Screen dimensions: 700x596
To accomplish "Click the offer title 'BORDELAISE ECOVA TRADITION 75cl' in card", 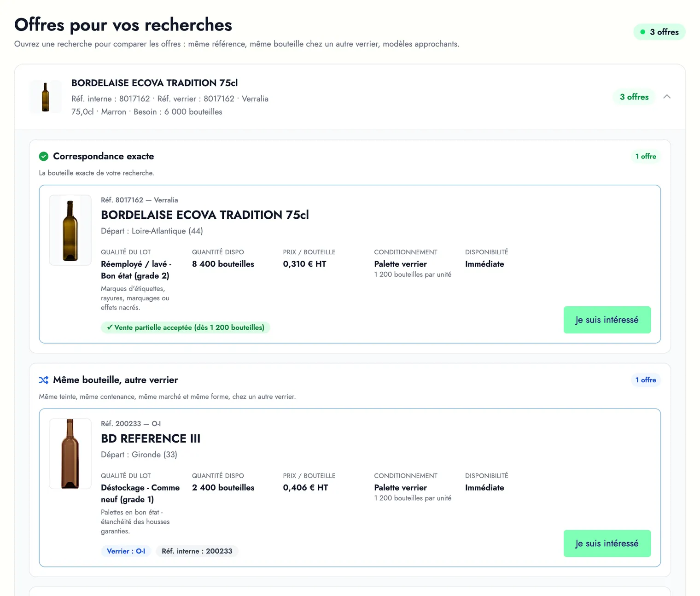I will [x=205, y=215].
